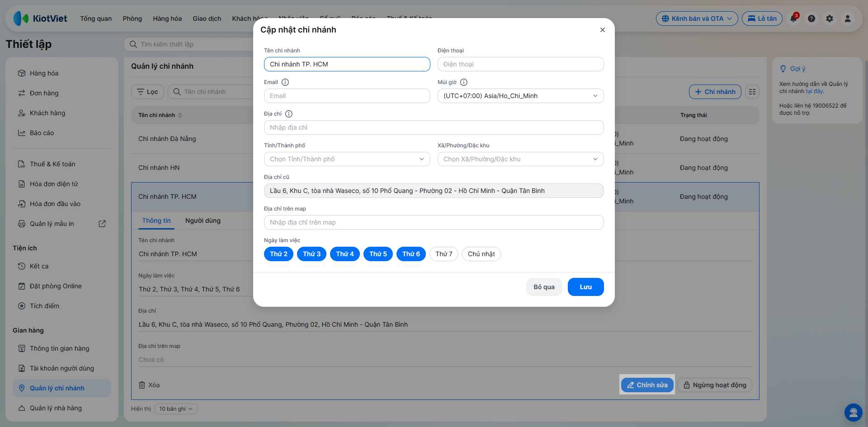This screenshot has width=868, height=427.
Task: Open Thuế & Kế toán in sidebar
Action: 62,164
